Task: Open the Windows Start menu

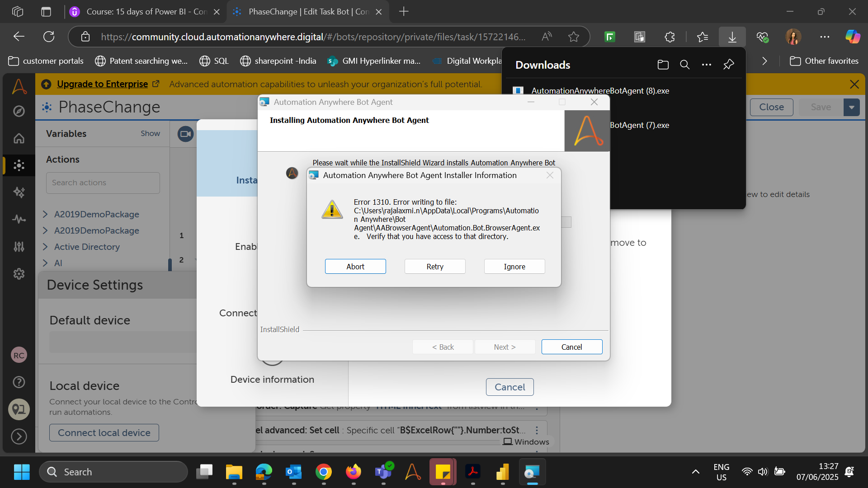Action: tap(22, 472)
